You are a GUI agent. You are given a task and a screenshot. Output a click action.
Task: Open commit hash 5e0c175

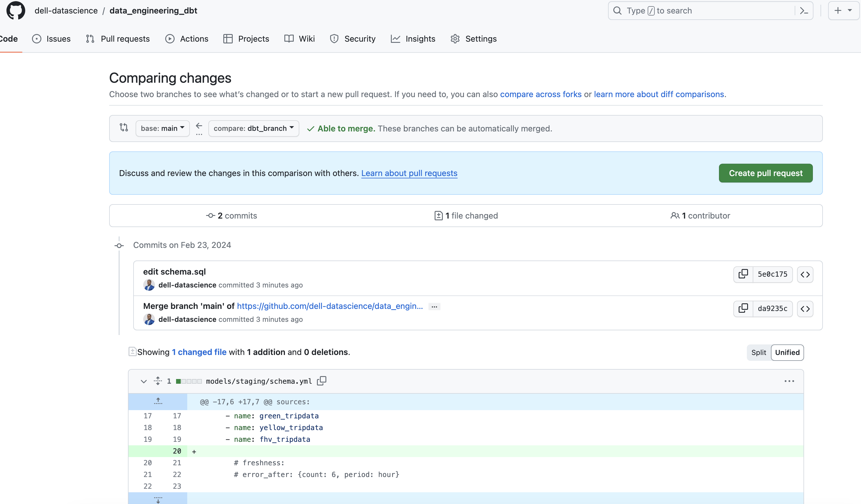point(772,274)
